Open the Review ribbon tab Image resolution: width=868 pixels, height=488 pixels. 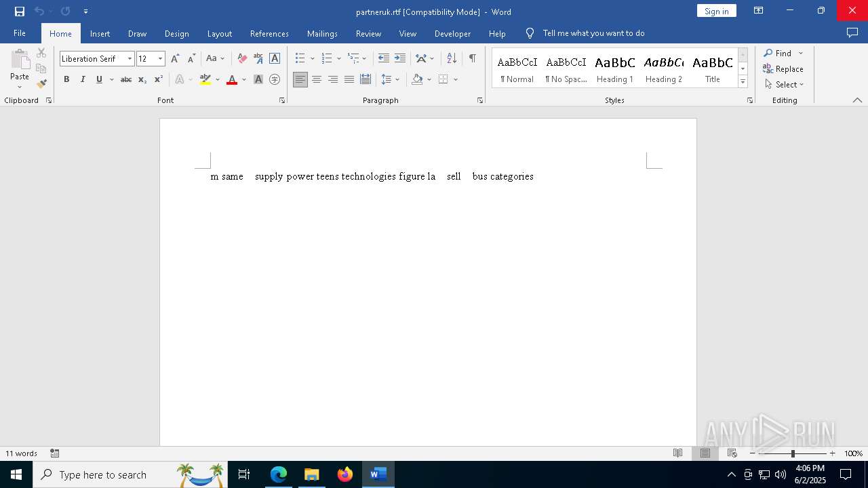368,33
